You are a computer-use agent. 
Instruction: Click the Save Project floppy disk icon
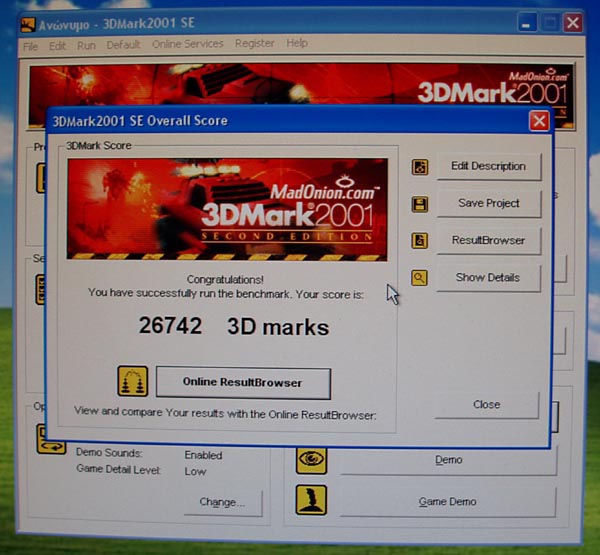pos(420,204)
